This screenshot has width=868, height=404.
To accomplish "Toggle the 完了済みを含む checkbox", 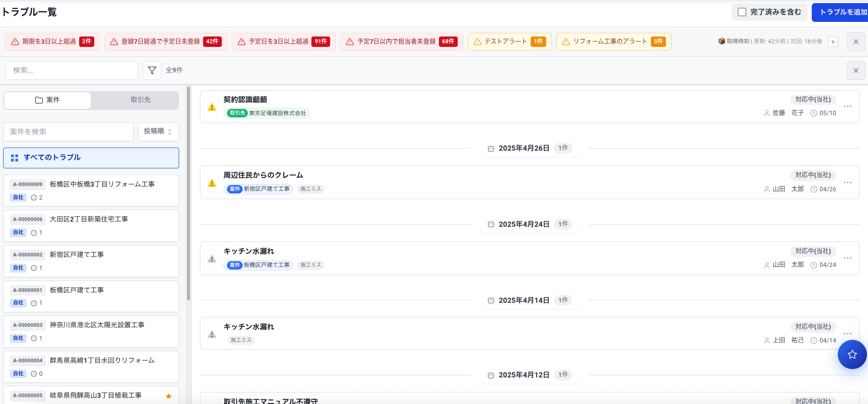I will tap(743, 12).
